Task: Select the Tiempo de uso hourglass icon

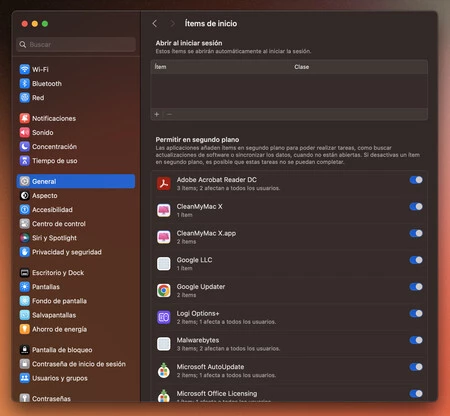Action: tap(24, 161)
